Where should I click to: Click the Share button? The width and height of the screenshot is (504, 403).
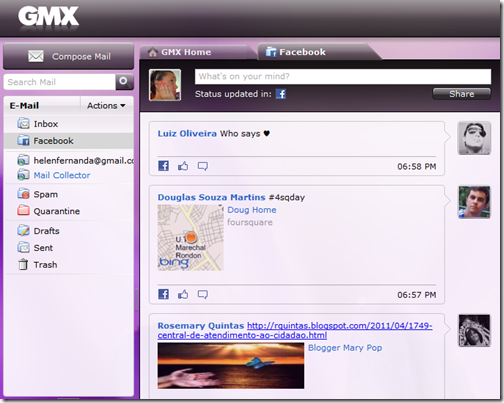(462, 94)
